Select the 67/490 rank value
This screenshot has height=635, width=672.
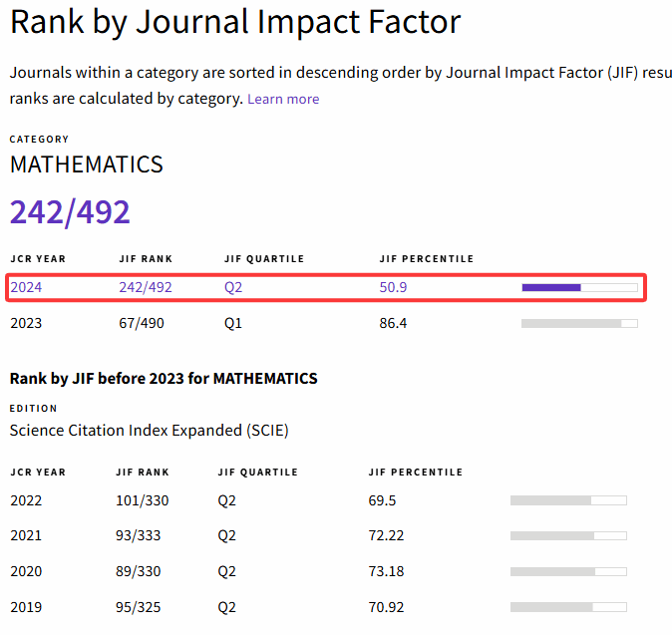pyautogui.click(x=140, y=323)
